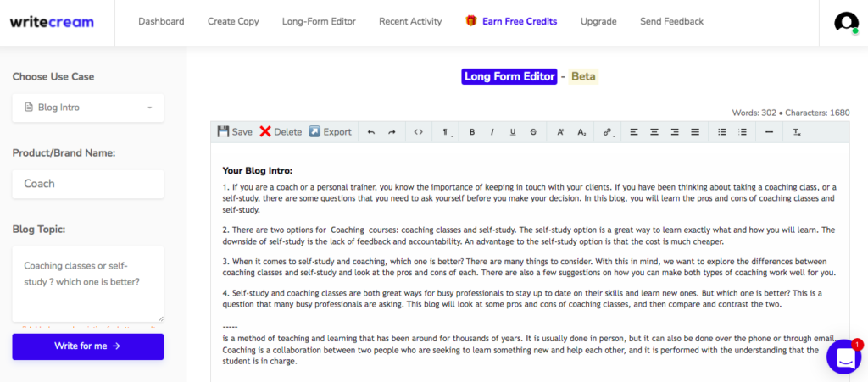View Recent Activity

pyautogui.click(x=410, y=21)
